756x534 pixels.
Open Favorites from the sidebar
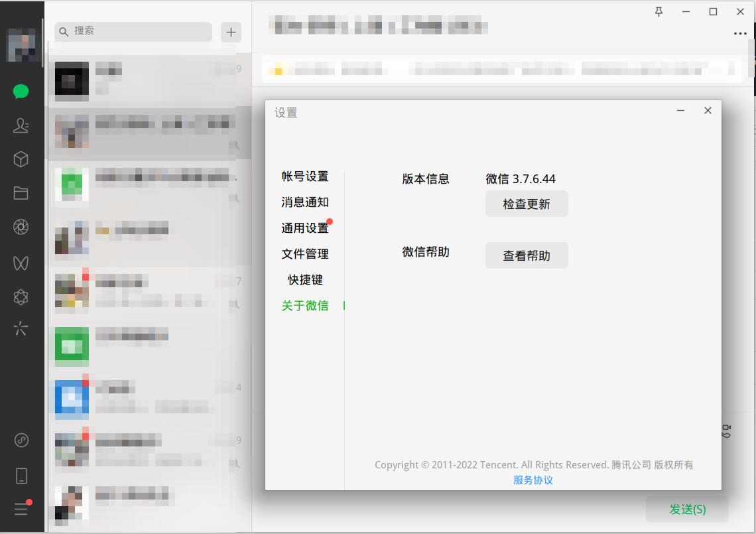[21, 159]
